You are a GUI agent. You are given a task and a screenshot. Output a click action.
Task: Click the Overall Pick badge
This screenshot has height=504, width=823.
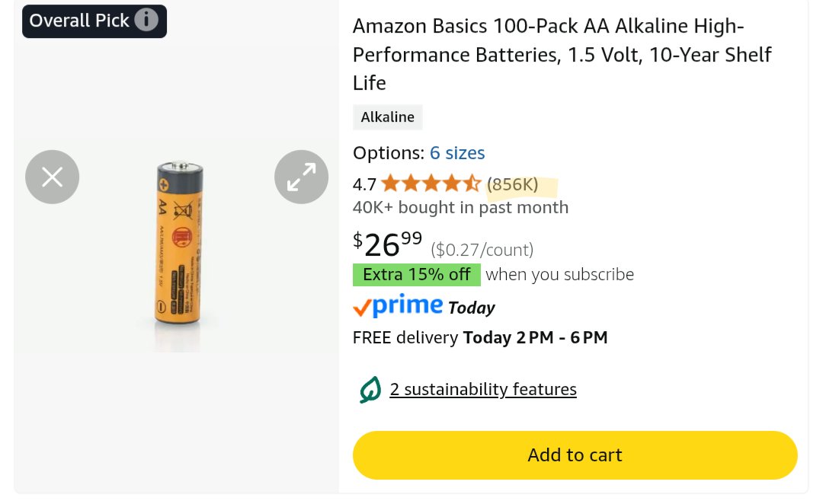[x=94, y=21]
